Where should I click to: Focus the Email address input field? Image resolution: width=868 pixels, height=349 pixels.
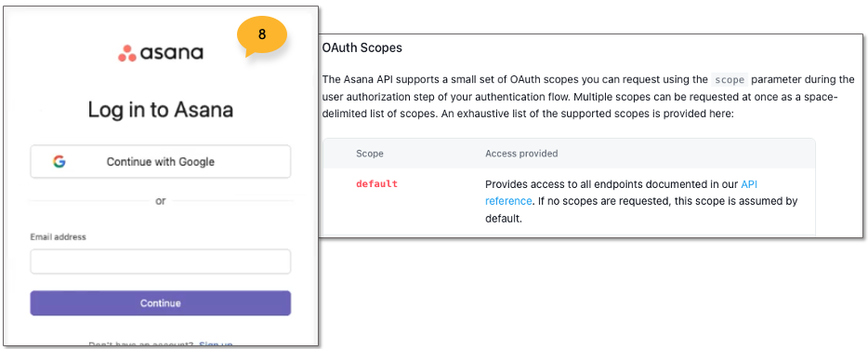[x=161, y=262]
